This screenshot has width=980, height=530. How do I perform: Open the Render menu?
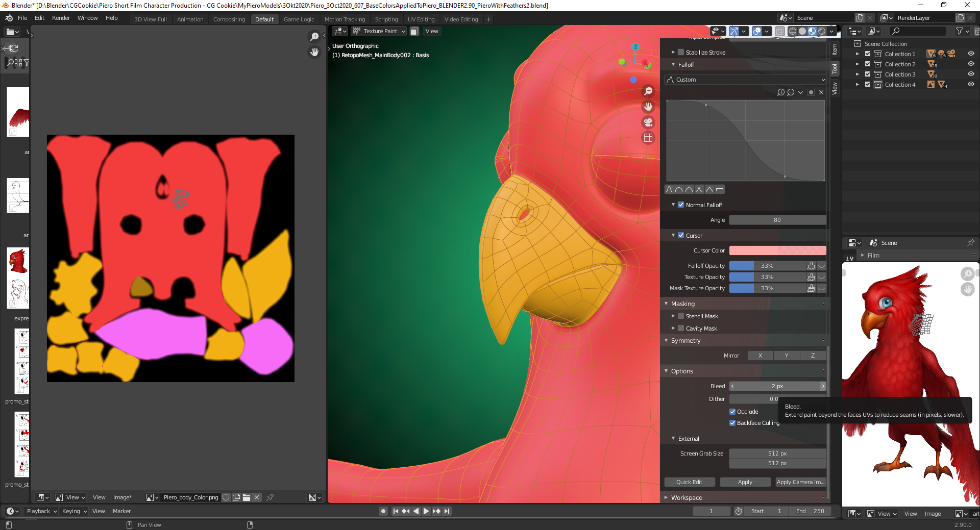coord(61,18)
